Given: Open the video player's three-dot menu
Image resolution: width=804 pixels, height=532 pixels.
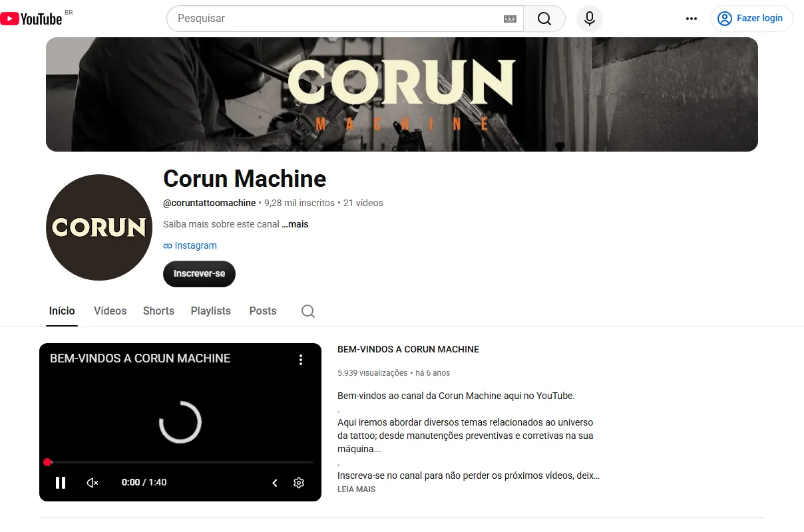Looking at the screenshot, I should (301, 360).
